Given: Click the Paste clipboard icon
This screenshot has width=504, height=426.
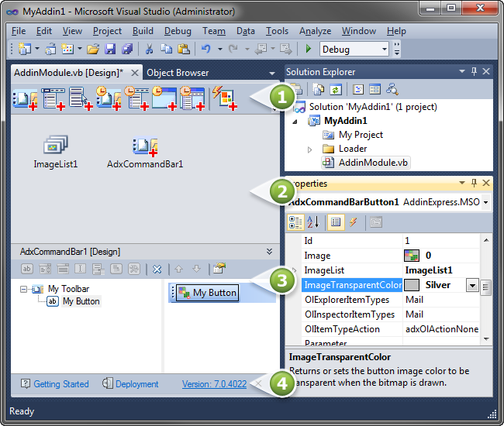Looking at the screenshot, I should pos(184,49).
